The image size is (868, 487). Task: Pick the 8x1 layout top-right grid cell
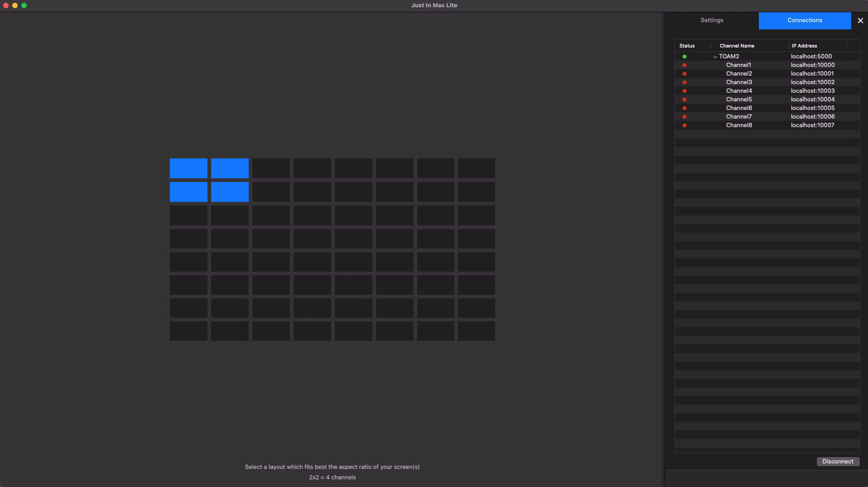(476, 168)
